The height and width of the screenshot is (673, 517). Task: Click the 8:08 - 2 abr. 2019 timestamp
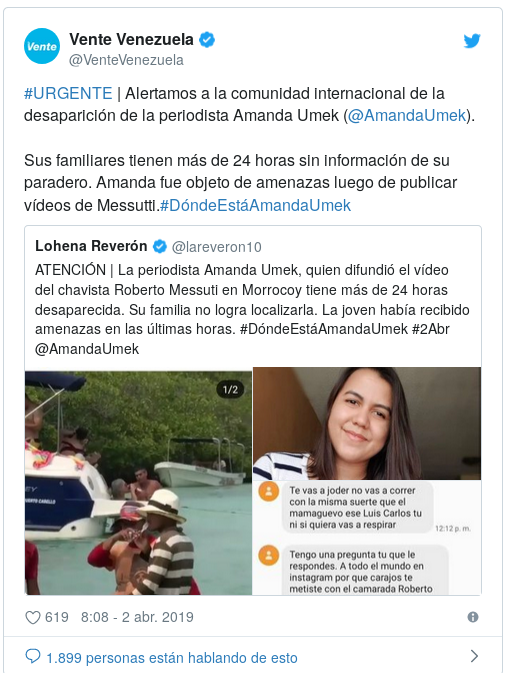[x=137, y=617]
